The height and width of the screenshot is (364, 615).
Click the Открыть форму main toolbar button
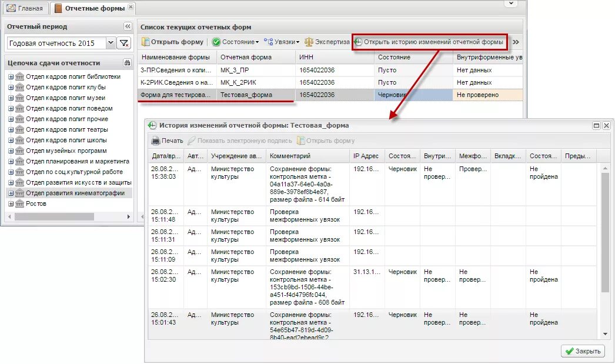point(173,42)
